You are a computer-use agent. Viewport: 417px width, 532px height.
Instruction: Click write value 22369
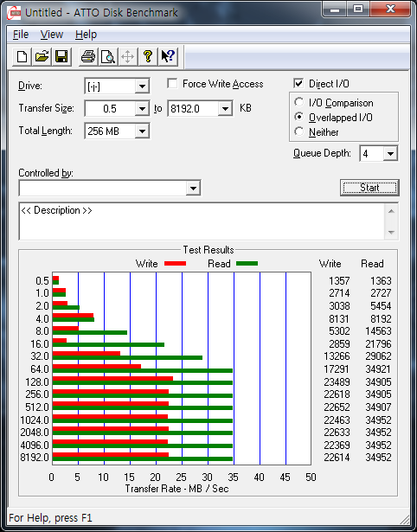point(337,445)
